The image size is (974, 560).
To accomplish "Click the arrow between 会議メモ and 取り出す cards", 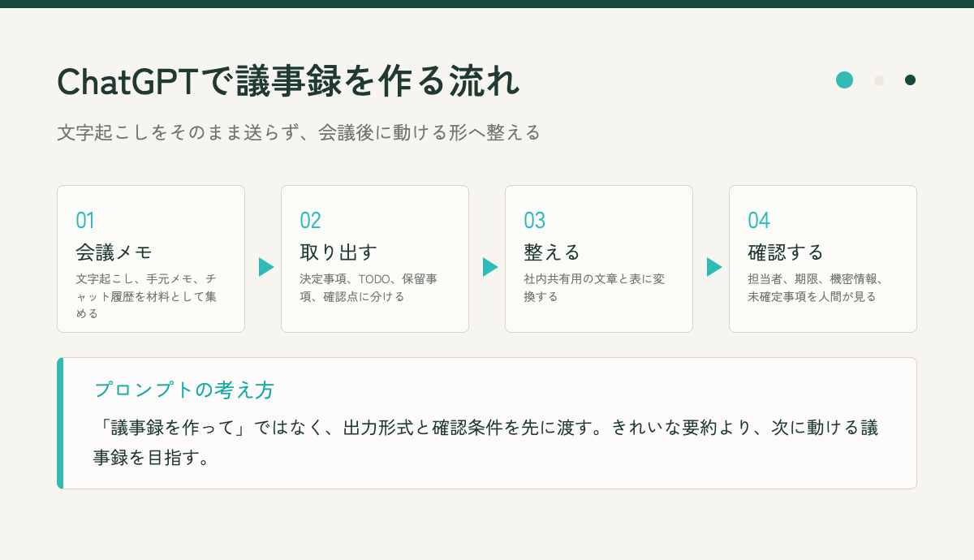I will tap(266, 267).
